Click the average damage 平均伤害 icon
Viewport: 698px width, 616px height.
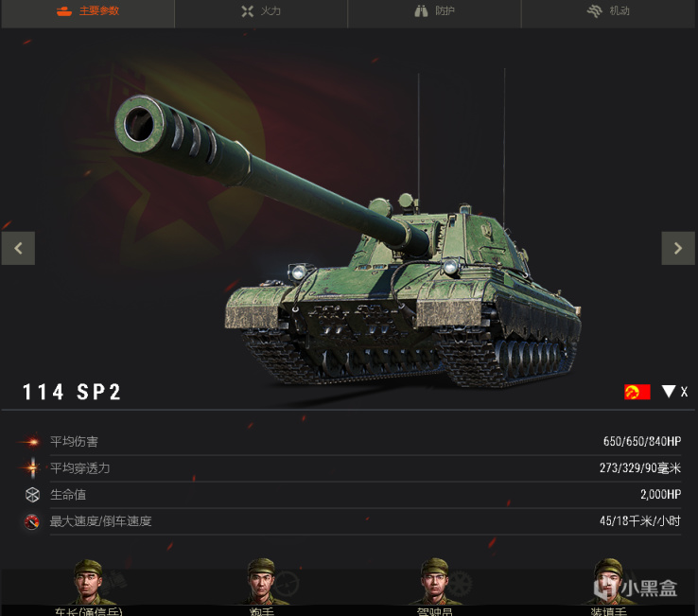[x=31, y=441]
